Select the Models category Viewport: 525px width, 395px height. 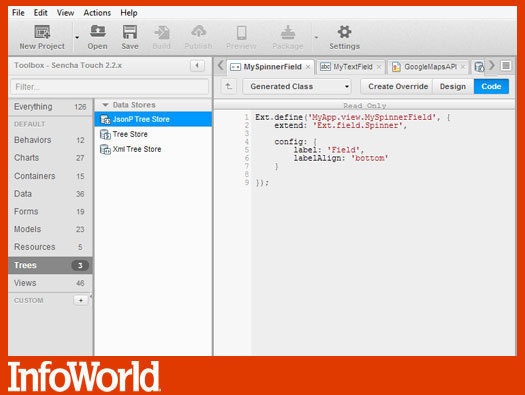pos(50,229)
